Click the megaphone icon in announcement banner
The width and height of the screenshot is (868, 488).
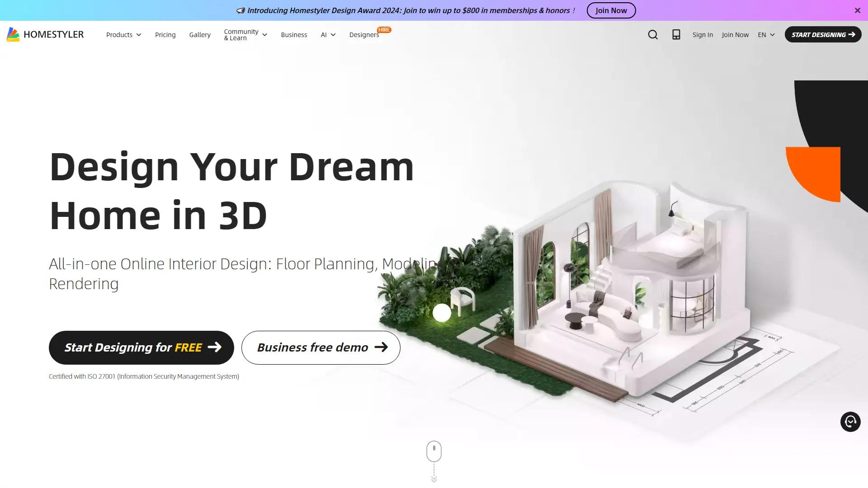tap(241, 10)
